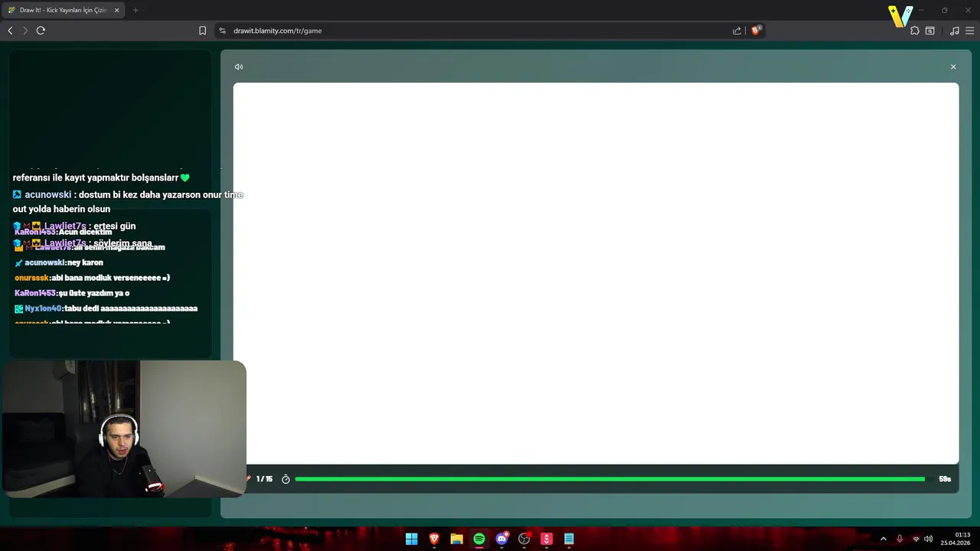
Task: Click the 'acunowski:ney karon' chat message
Action: 59,262
